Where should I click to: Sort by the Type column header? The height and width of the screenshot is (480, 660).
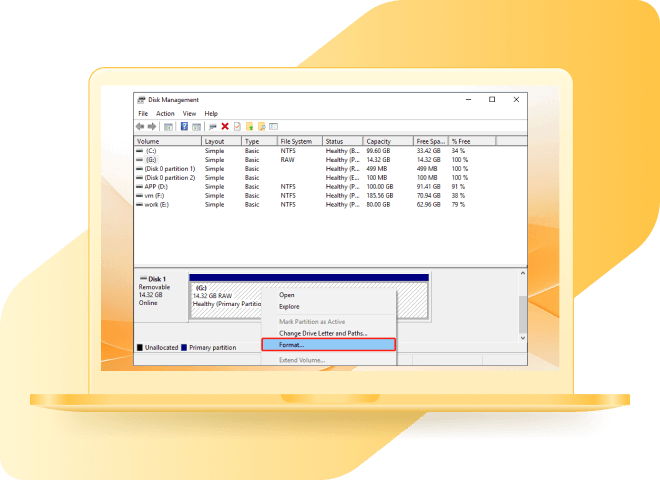coord(259,141)
